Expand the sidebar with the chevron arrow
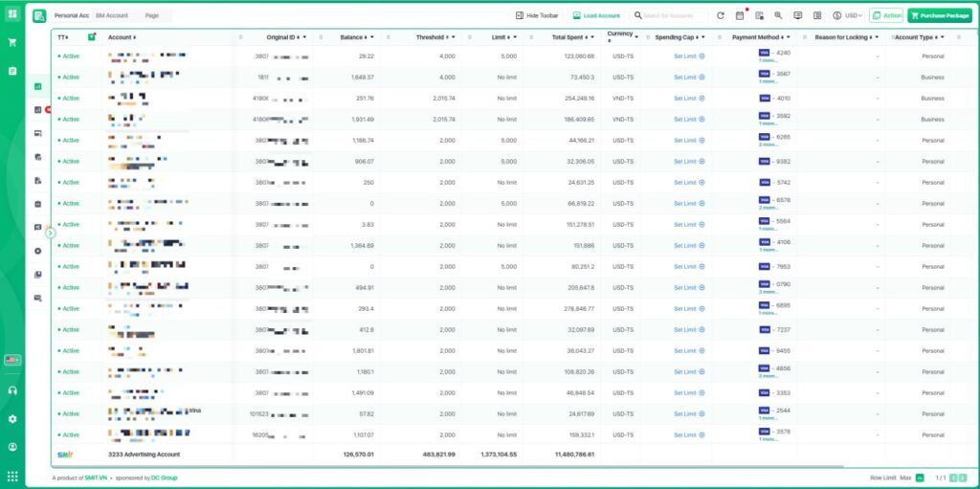 point(51,233)
